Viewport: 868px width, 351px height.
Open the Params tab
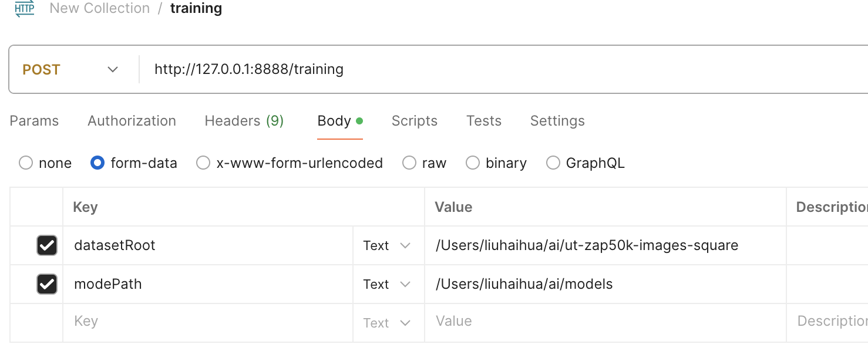[x=34, y=121]
